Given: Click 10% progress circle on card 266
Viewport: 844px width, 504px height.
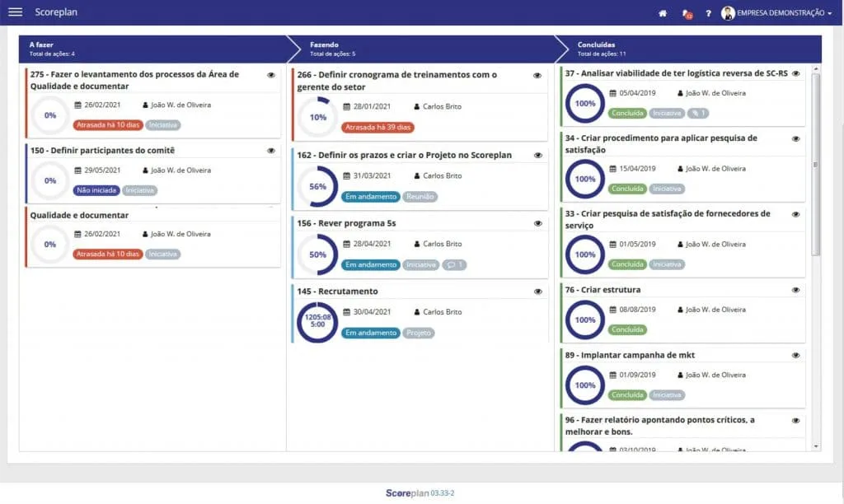Looking at the screenshot, I should [317, 117].
